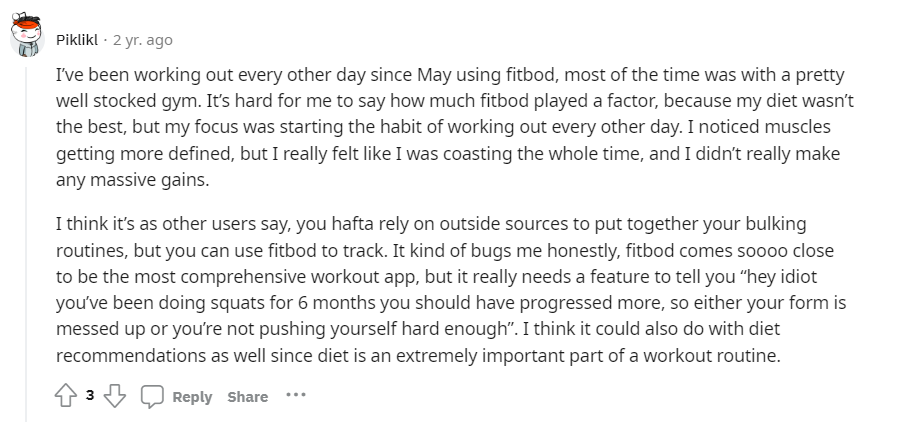This screenshot has height=431, width=917.
Task: Open Piklikl's snoo avatar image
Action: [27, 35]
